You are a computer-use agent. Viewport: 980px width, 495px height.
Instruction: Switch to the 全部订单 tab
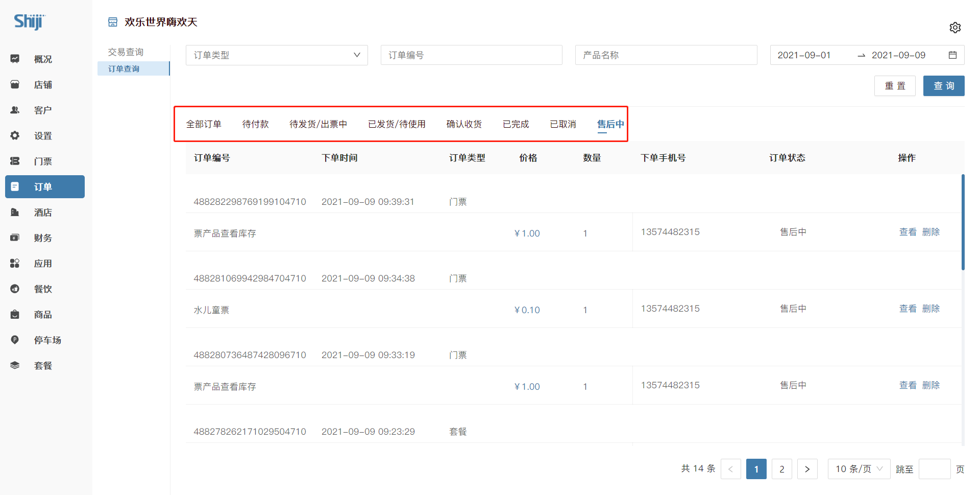tap(204, 124)
